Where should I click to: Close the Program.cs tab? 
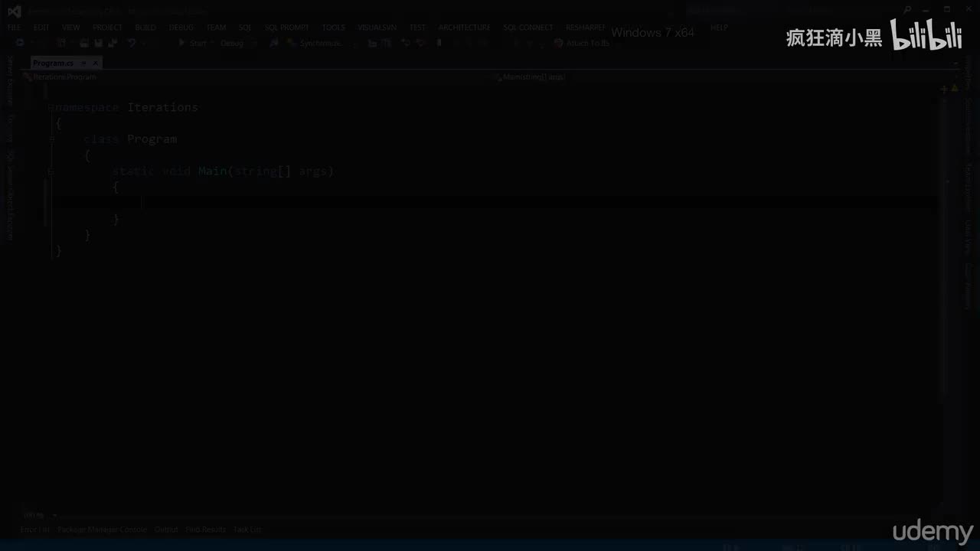(x=96, y=64)
